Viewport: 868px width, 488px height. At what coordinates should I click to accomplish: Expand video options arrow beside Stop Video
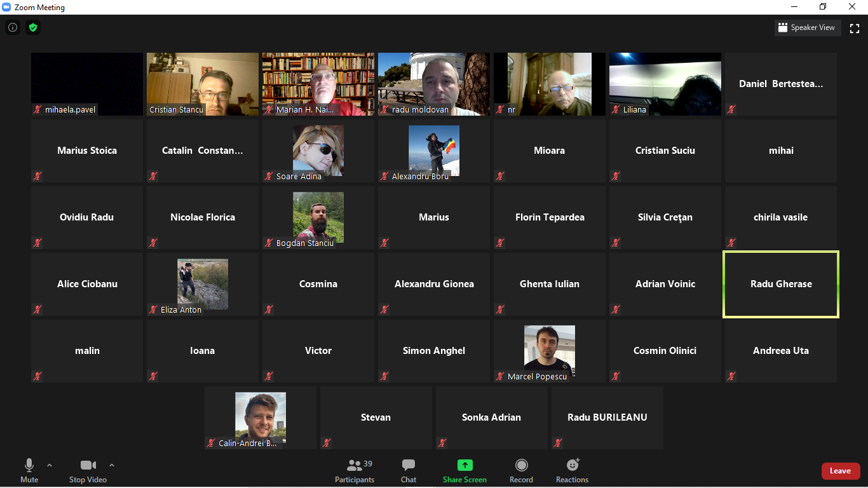click(x=112, y=465)
